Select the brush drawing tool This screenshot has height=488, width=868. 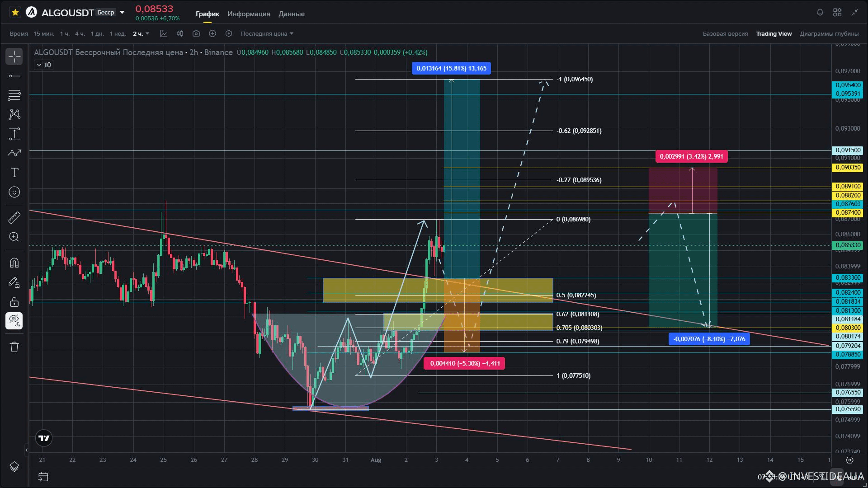pos(14,153)
